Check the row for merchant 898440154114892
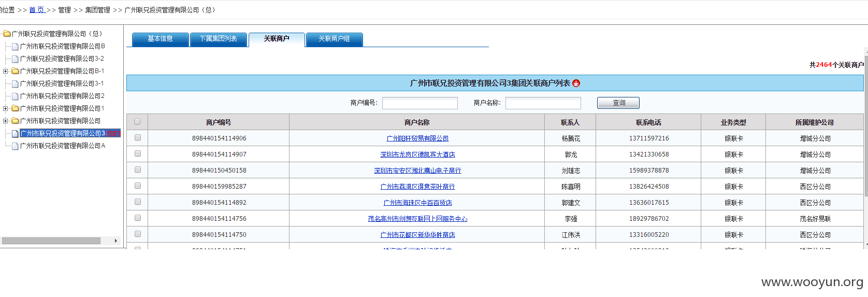The width and height of the screenshot is (868, 297). coord(138,202)
